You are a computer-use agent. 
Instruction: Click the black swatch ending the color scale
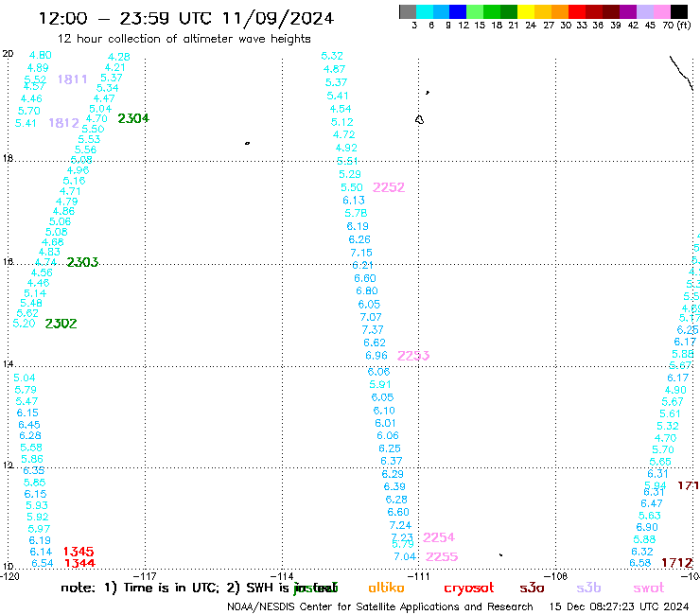[679, 11]
